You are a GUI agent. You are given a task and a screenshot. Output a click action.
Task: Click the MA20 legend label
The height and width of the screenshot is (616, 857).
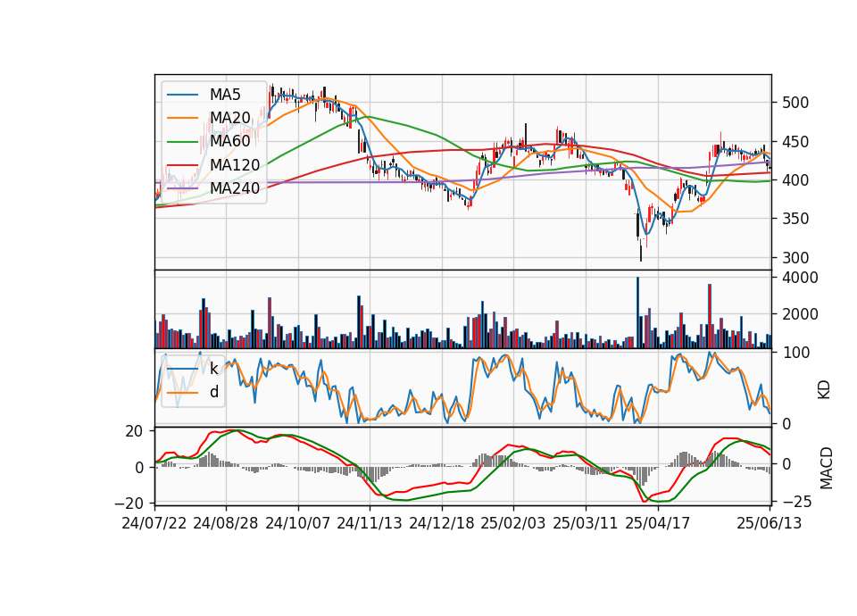pyautogui.click(x=229, y=118)
